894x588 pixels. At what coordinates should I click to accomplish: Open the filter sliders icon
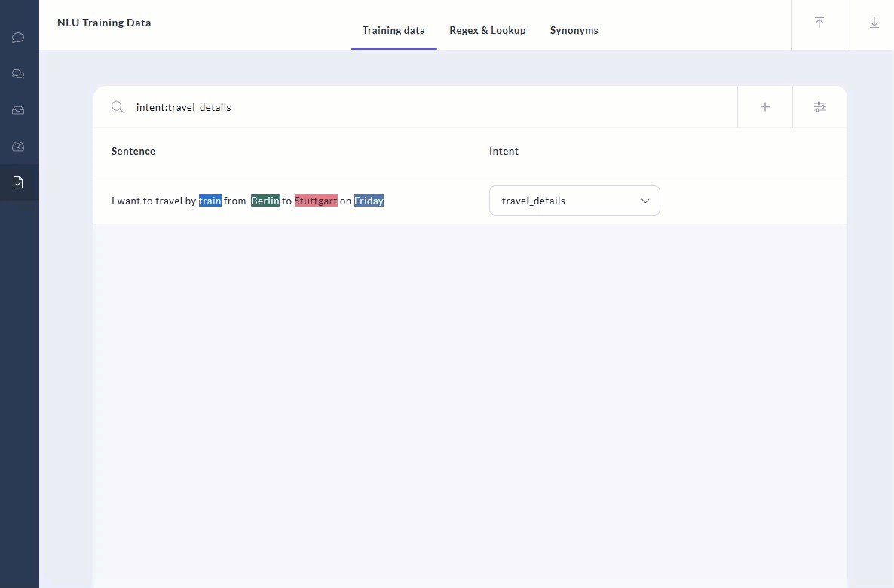(820, 106)
